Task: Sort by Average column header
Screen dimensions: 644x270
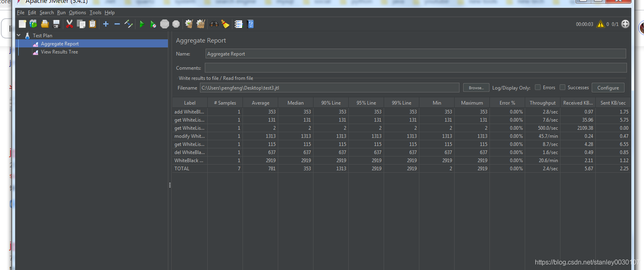Action: [x=260, y=103]
